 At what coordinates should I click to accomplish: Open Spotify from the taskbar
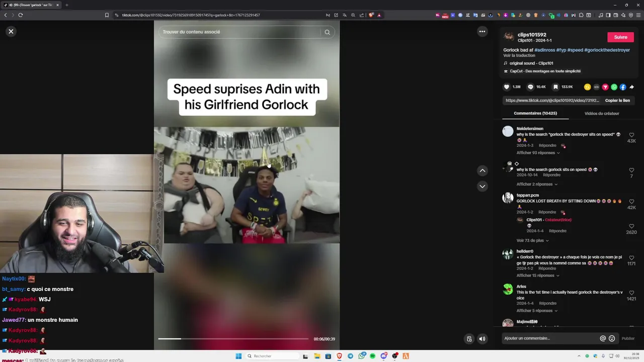372,356
